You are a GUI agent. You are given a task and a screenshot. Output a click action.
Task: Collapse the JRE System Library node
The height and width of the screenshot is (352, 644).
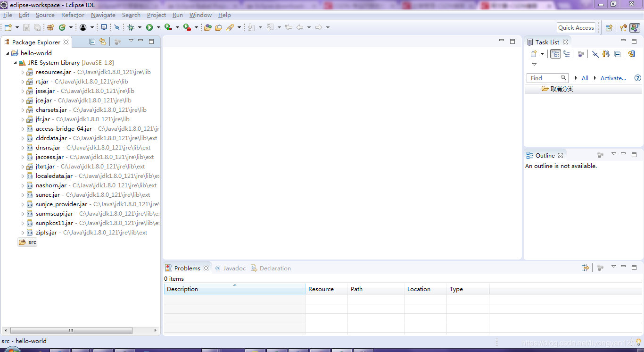(x=15, y=63)
